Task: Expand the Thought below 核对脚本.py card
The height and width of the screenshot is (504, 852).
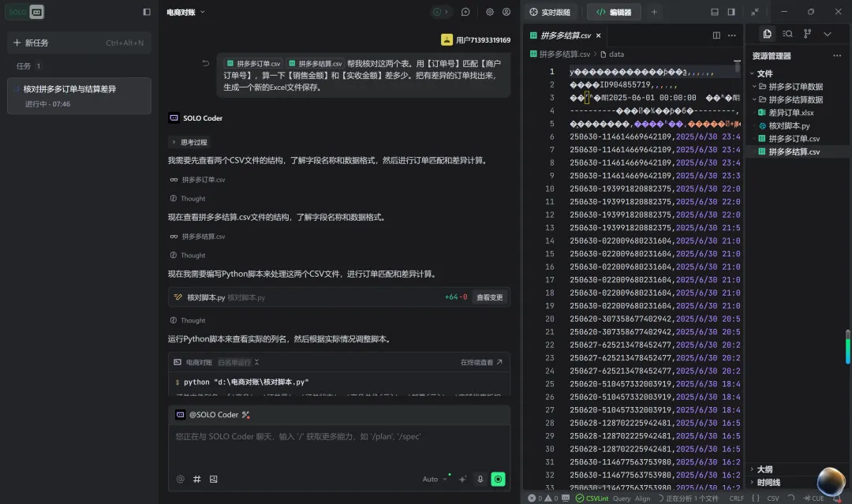Action: [x=188, y=320]
